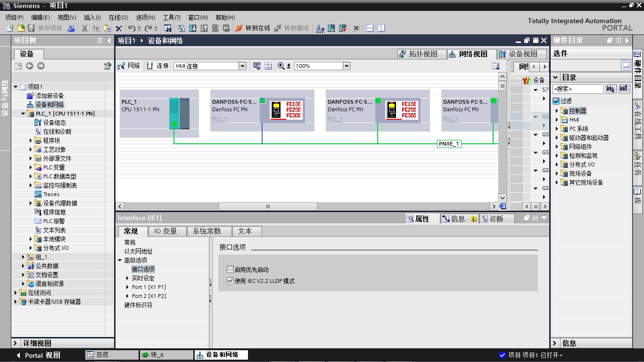Click the zoom magnifier icon in network toolbar
The height and width of the screenshot is (362, 644).
pos(281,66)
